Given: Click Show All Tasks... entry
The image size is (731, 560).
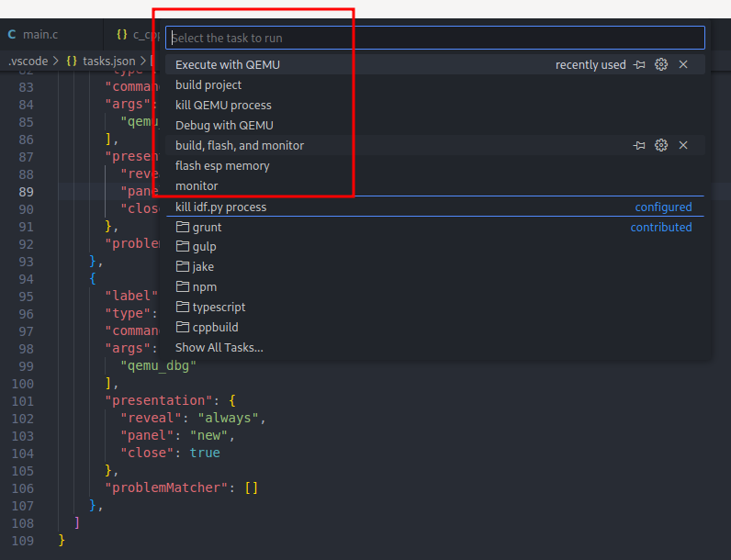Looking at the screenshot, I should click(x=219, y=348).
